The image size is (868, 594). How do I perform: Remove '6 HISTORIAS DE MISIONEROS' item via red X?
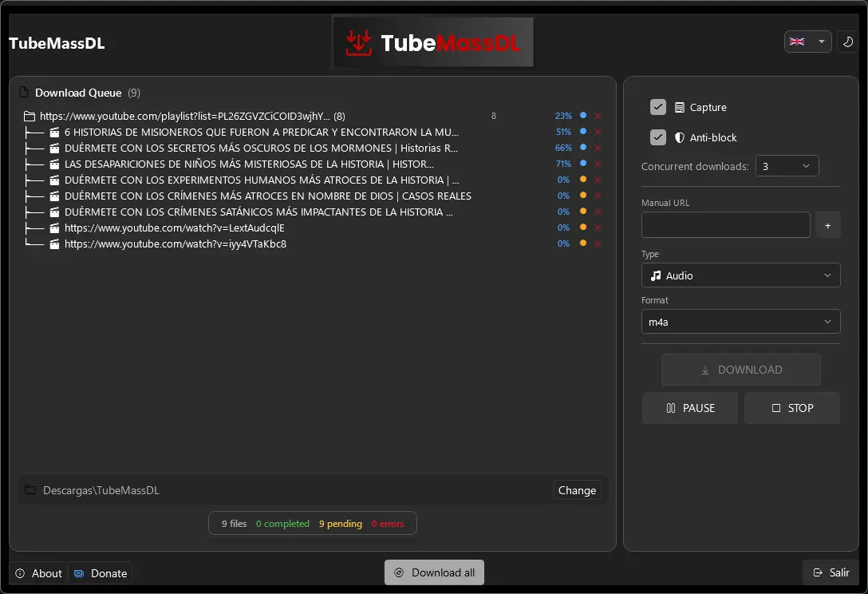point(598,132)
